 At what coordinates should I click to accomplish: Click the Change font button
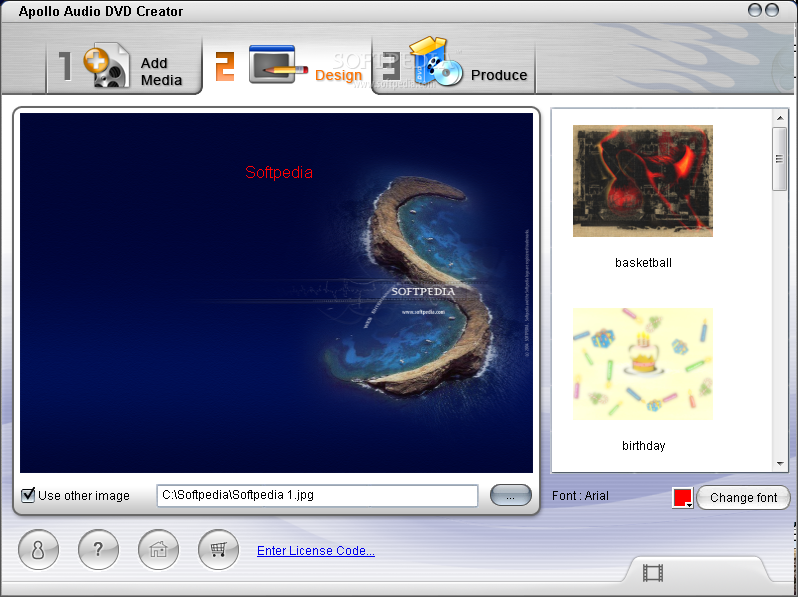[743, 497]
